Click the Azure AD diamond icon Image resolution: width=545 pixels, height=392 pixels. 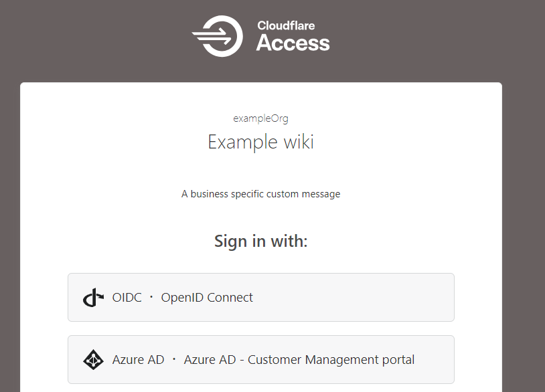pos(94,360)
